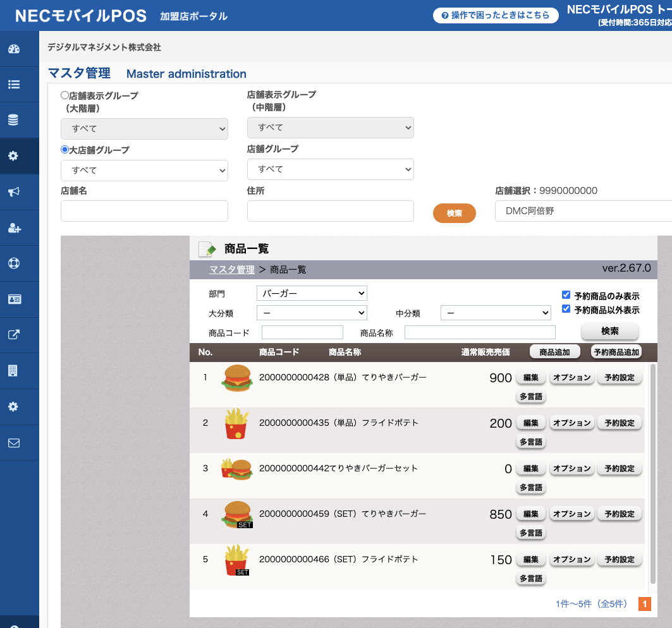Click the ID card icon in sidebar
The width and height of the screenshot is (672, 628).
click(x=15, y=299)
